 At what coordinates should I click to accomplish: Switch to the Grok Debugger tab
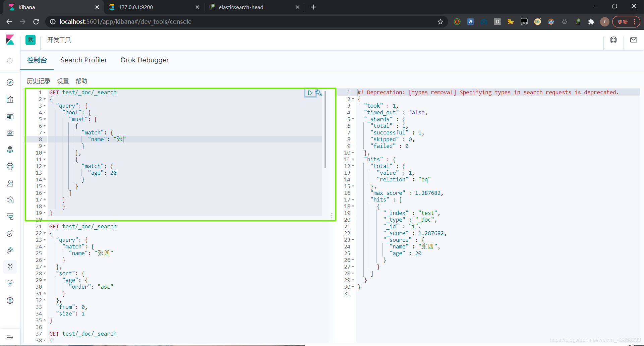[x=144, y=60]
